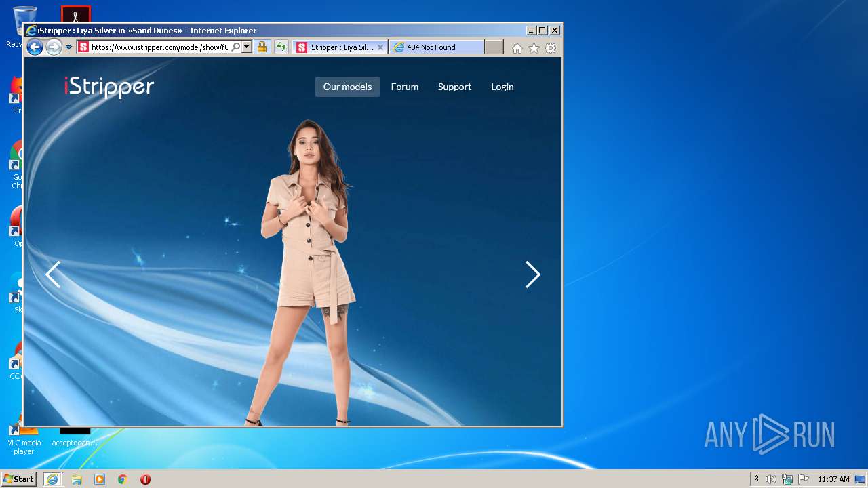Expand the address bar autocomplete dropdown
This screenshot has width=868, height=488.
247,47
